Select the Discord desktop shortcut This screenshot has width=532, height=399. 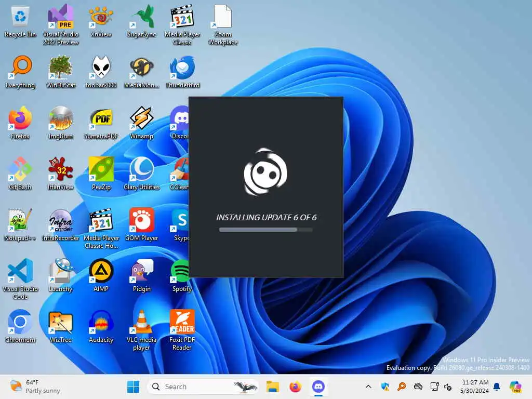click(x=179, y=123)
